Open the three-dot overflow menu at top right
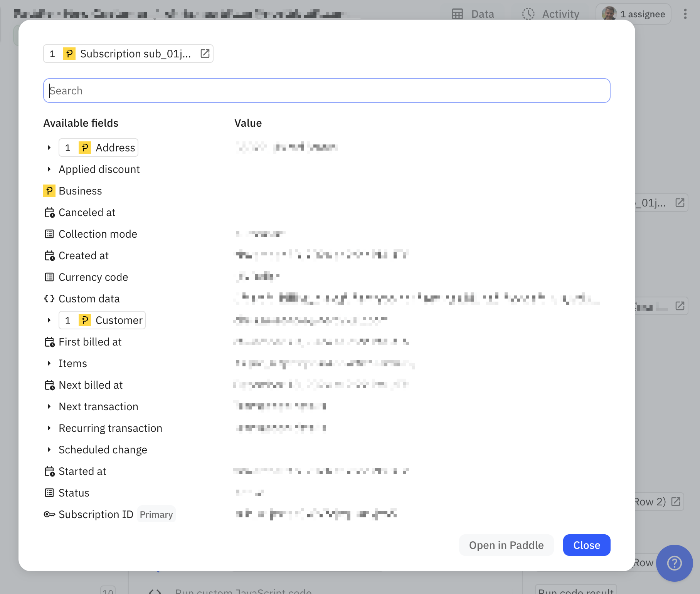The width and height of the screenshot is (700, 594). [x=685, y=14]
